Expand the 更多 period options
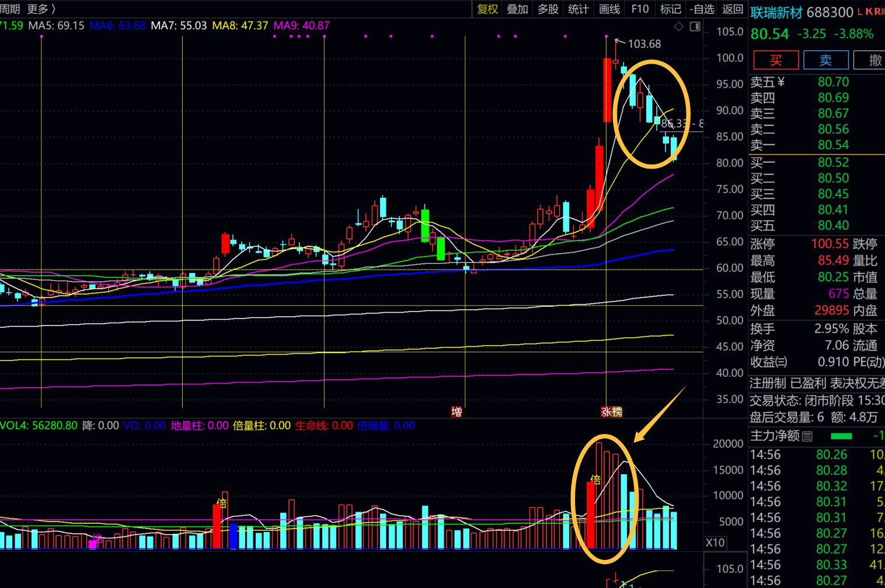This screenshot has width=885, height=588. [41, 9]
